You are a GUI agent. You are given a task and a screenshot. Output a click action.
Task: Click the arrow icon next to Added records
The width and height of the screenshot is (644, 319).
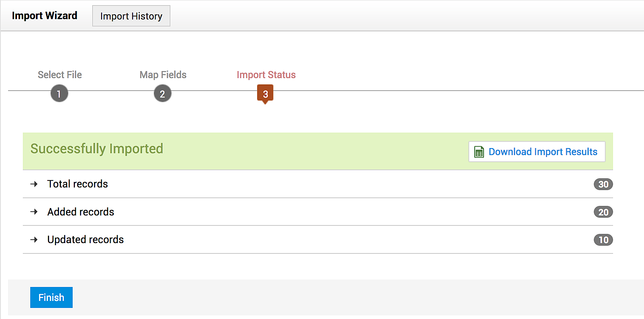34,212
